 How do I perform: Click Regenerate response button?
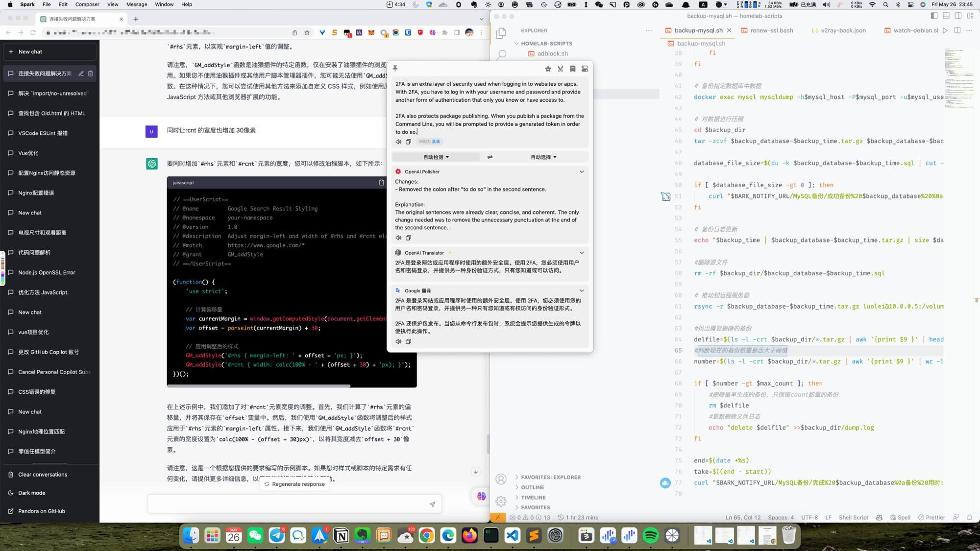[x=294, y=484]
